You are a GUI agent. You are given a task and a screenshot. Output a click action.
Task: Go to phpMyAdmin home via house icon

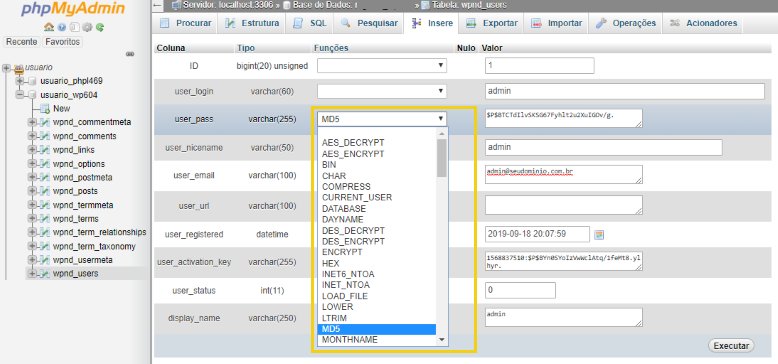(48, 27)
